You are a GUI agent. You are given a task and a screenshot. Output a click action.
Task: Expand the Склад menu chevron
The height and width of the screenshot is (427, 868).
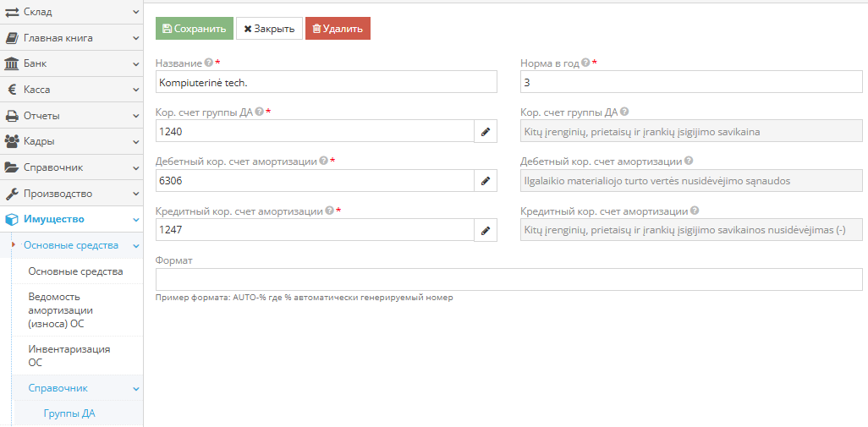tap(136, 12)
